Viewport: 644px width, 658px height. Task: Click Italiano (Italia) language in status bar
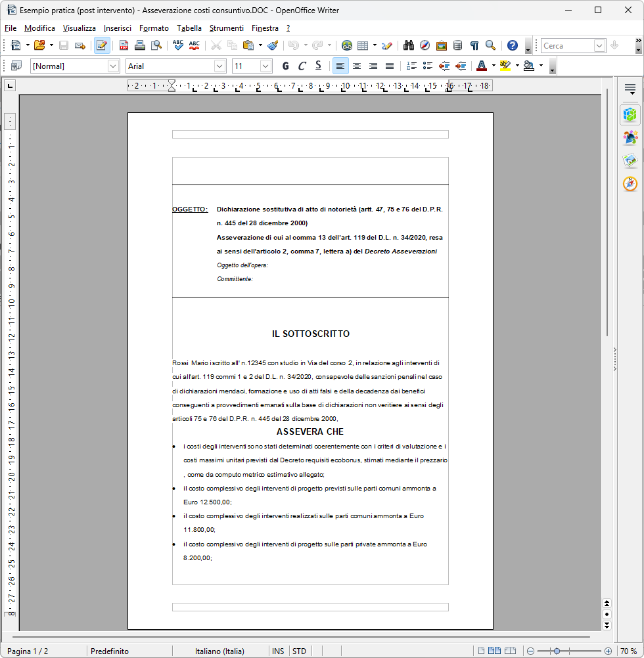[x=219, y=651]
